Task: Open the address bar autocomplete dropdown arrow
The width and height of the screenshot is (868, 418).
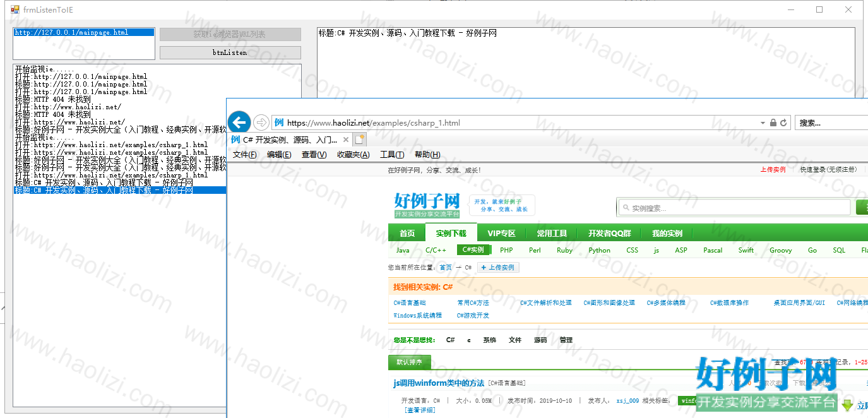Action: [x=764, y=122]
